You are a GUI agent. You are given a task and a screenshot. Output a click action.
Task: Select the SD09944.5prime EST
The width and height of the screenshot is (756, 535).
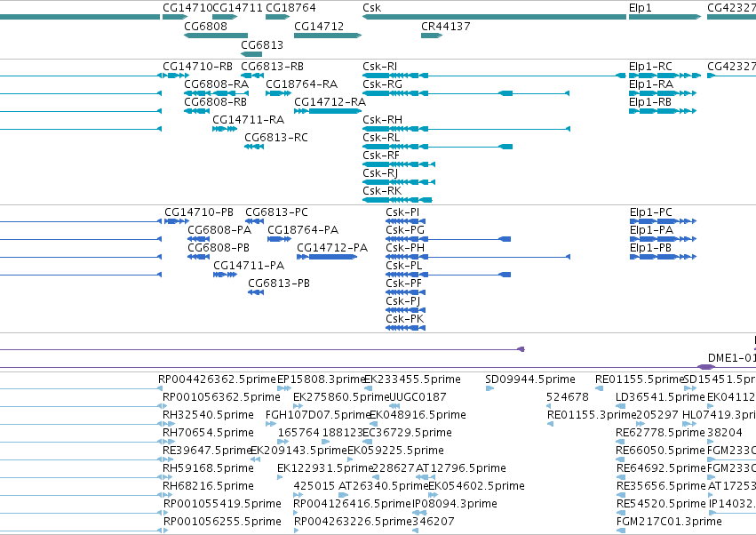coord(530,379)
